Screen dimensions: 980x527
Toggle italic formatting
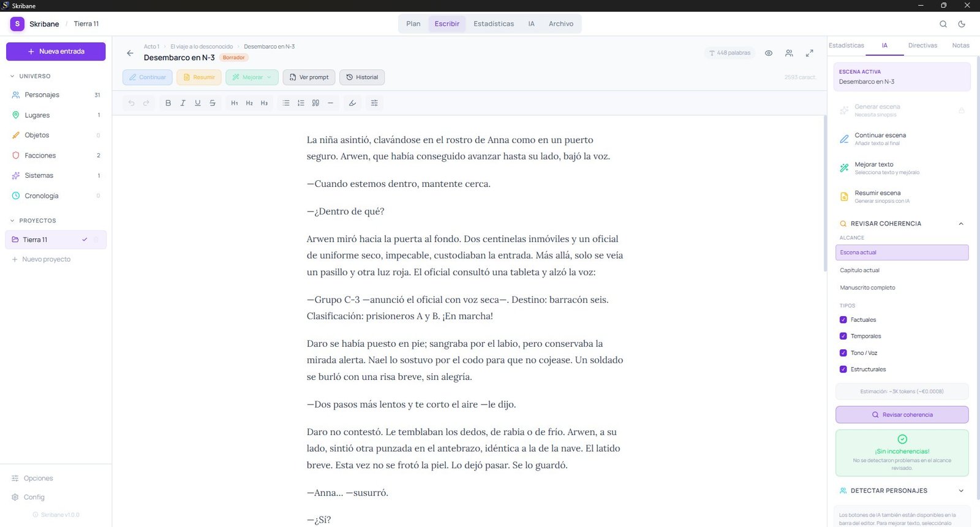tap(183, 103)
